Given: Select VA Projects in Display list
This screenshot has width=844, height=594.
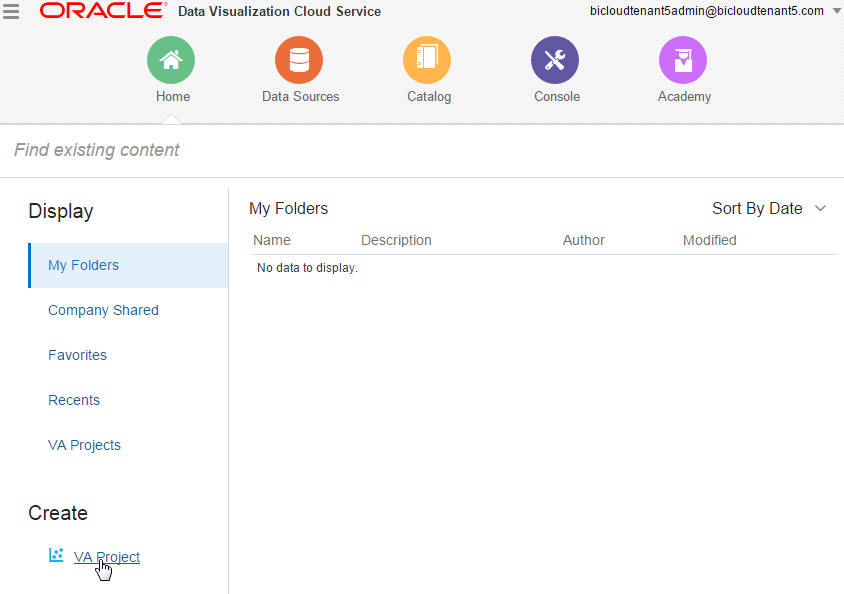Looking at the screenshot, I should (x=85, y=446).
